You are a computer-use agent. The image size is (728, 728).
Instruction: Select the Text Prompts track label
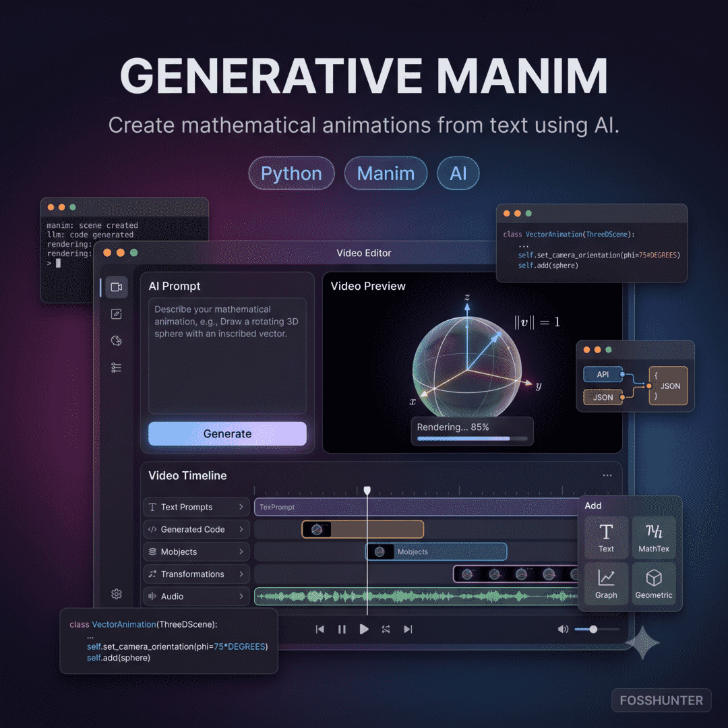(187, 507)
